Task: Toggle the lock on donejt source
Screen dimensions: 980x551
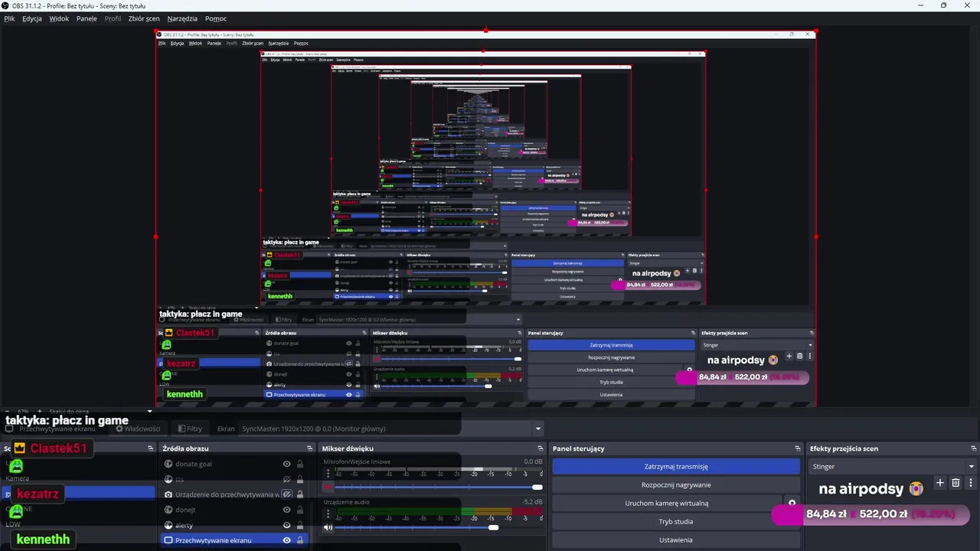Action: point(300,510)
